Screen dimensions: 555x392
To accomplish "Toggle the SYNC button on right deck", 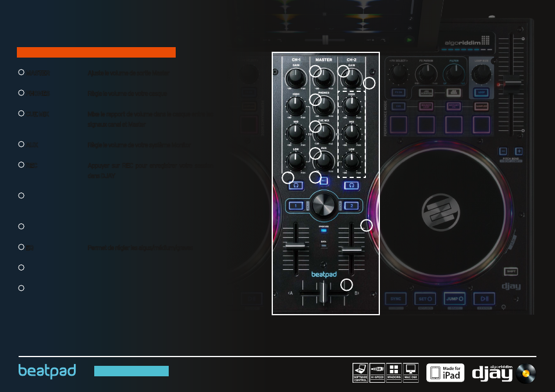I will tap(396, 298).
